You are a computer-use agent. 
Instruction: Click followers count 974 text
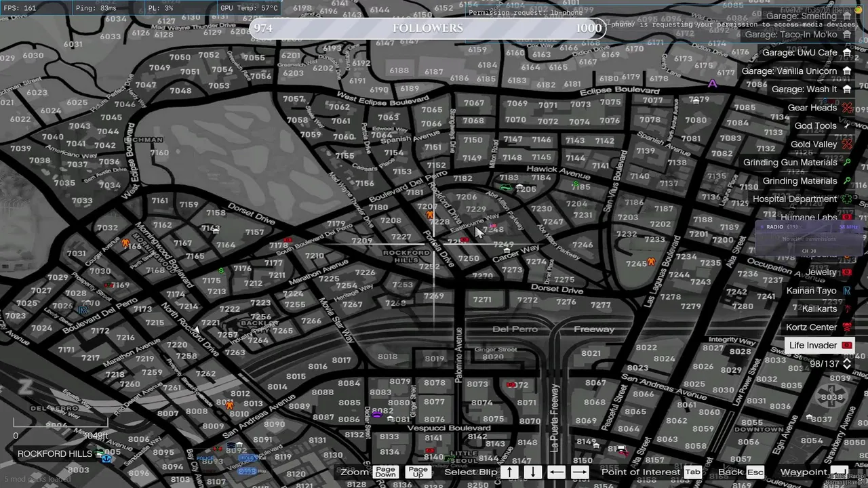pyautogui.click(x=263, y=28)
